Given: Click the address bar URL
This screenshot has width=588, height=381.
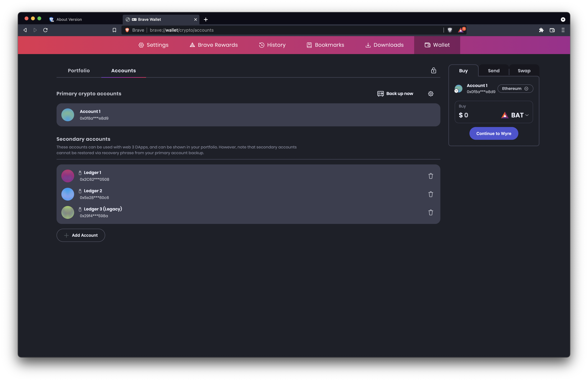Looking at the screenshot, I should coord(182,30).
